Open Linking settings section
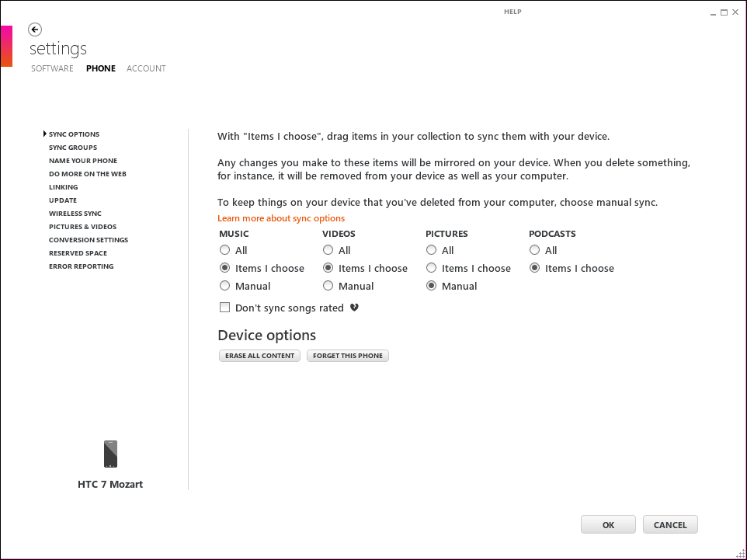Screen dimensions: 747x560 click(x=64, y=187)
